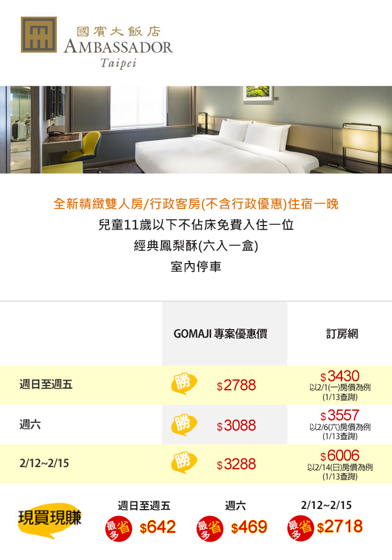Screen dimensions: 392x560
Task: Click the 週日至週五 row label
Action: point(46,385)
